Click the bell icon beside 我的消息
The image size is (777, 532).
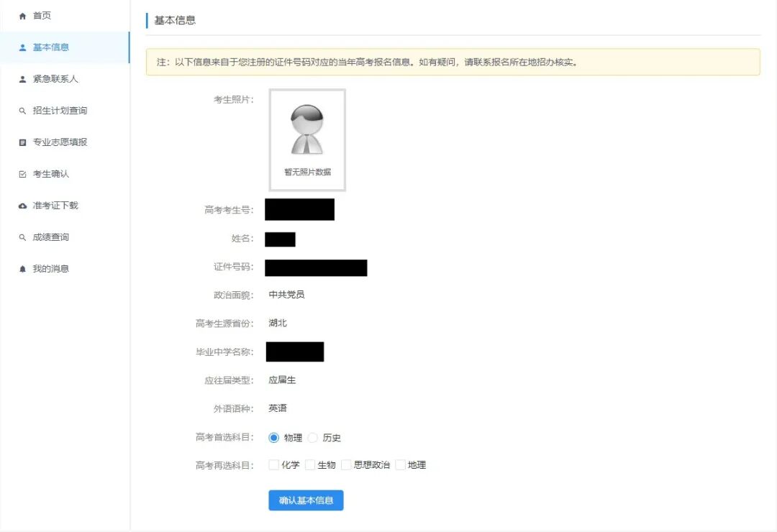(22, 269)
